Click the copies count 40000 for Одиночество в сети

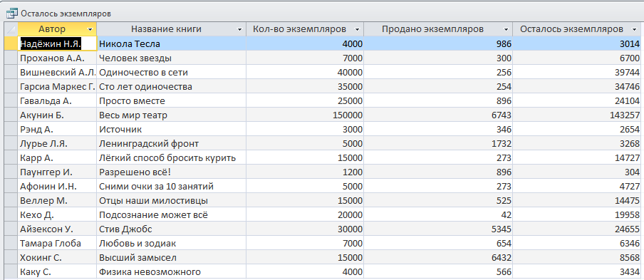click(350, 72)
